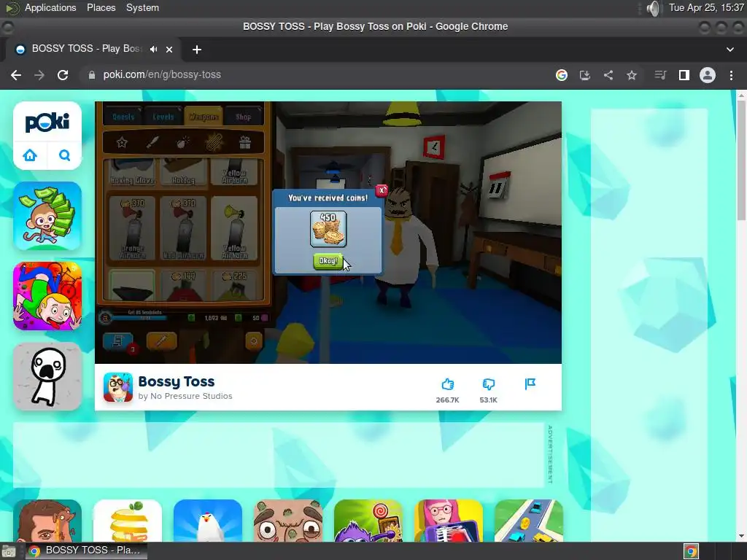Open the white chicken game thumbnail
The image size is (747, 560).
click(208, 521)
